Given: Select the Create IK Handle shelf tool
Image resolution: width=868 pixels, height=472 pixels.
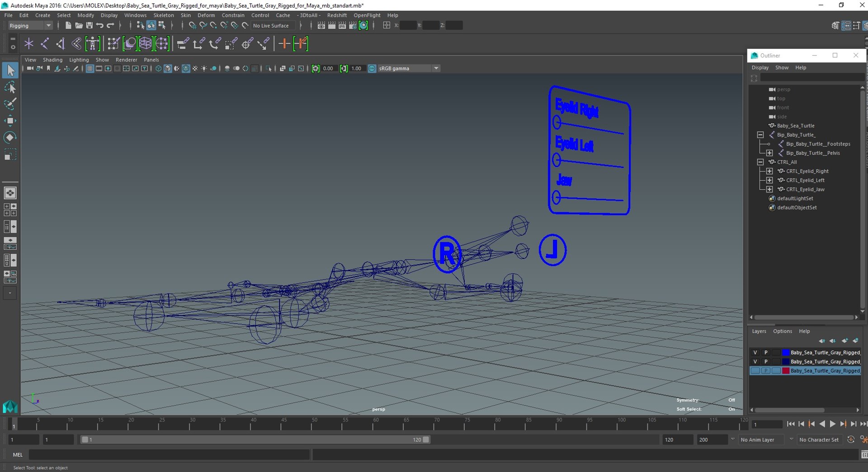Looking at the screenshot, I should click(61, 44).
